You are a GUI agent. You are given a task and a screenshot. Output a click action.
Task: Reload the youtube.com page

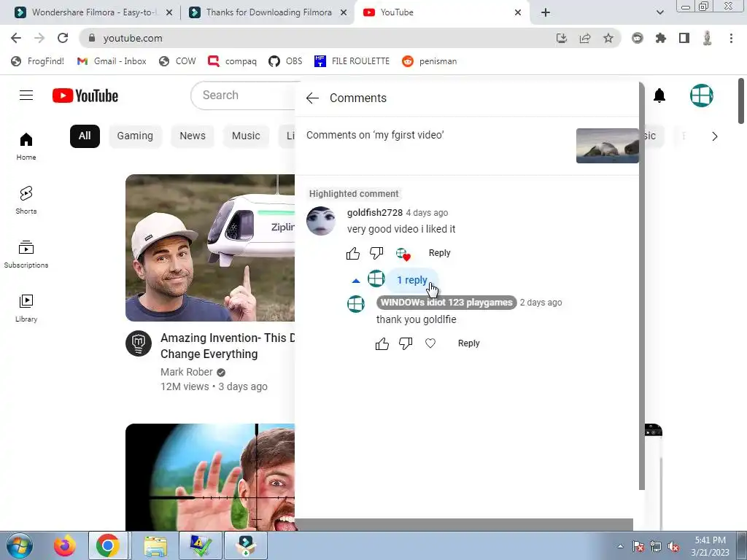[63, 38]
